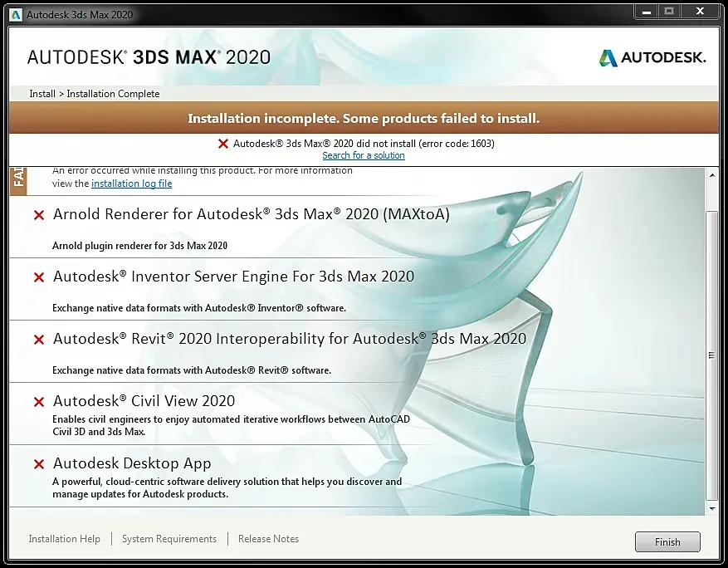Click red X icon beside Inventor Server Engine
Screen dimensions: 728x568
(x=39, y=277)
